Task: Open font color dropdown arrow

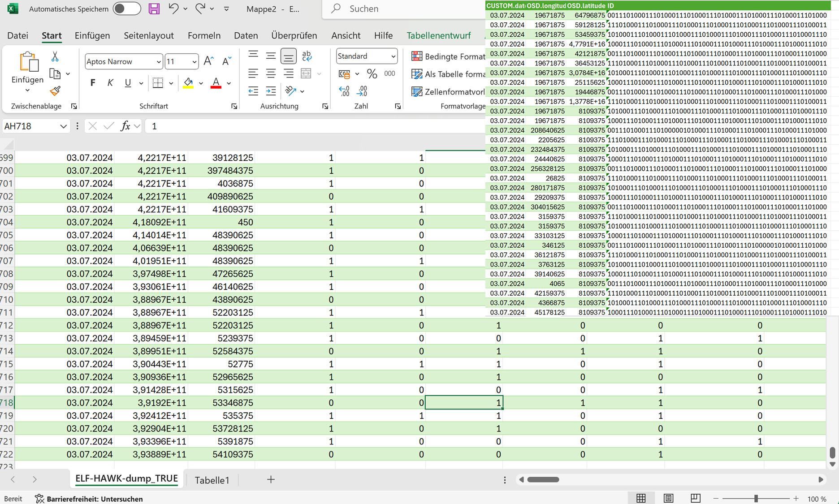Action: (x=229, y=83)
